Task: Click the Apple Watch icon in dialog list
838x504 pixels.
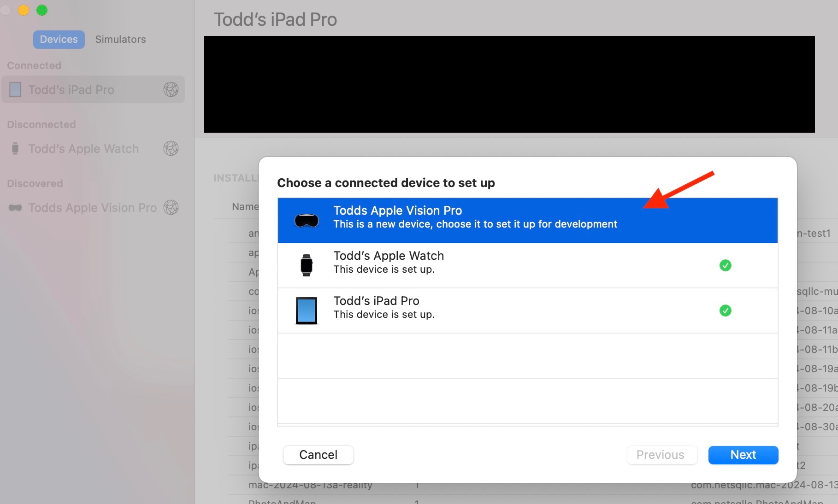Action: click(307, 265)
